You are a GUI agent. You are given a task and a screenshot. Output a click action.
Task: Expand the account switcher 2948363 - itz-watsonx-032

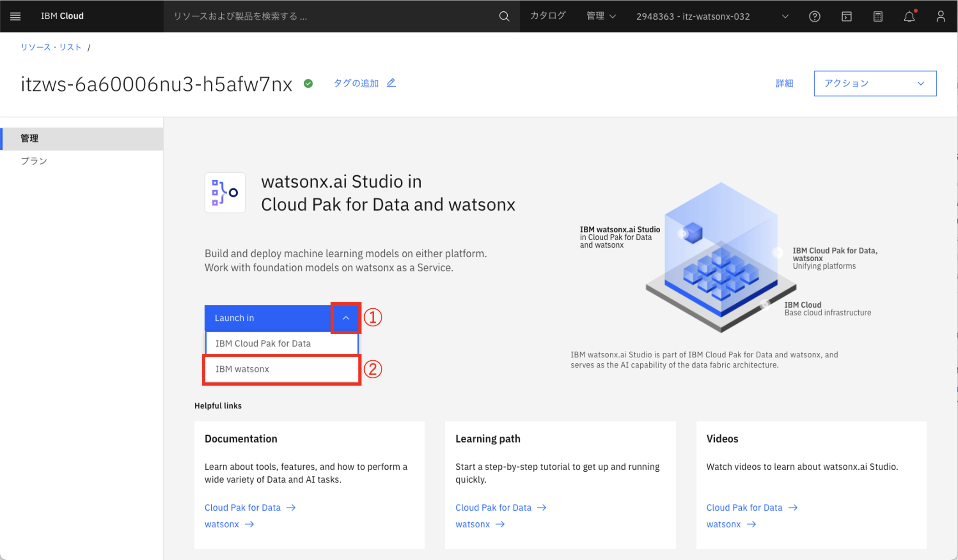[712, 16]
